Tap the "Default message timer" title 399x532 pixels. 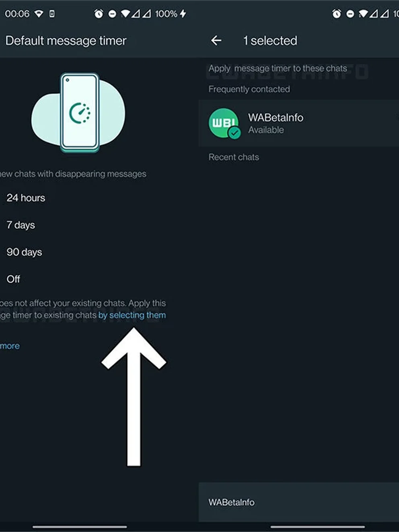click(66, 41)
